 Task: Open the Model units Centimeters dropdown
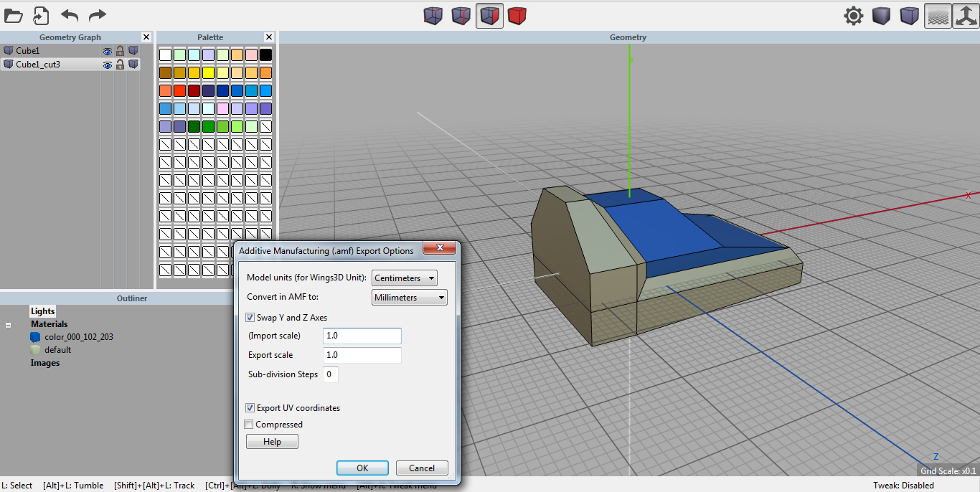click(405, 278)
